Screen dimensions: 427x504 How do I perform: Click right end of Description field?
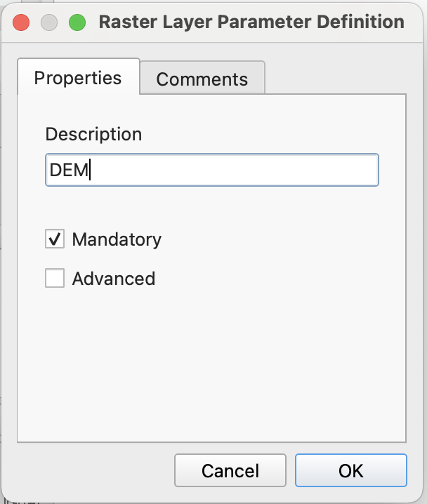[x=369, y=170]
